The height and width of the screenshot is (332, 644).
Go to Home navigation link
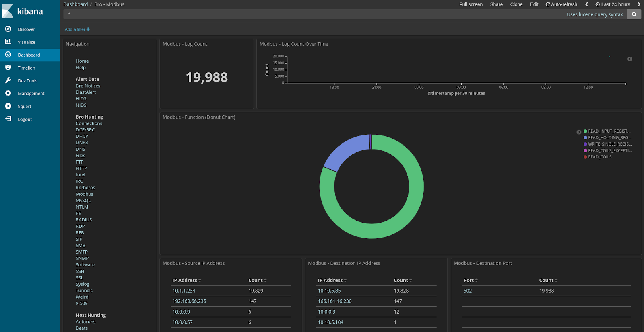[82, 61]
